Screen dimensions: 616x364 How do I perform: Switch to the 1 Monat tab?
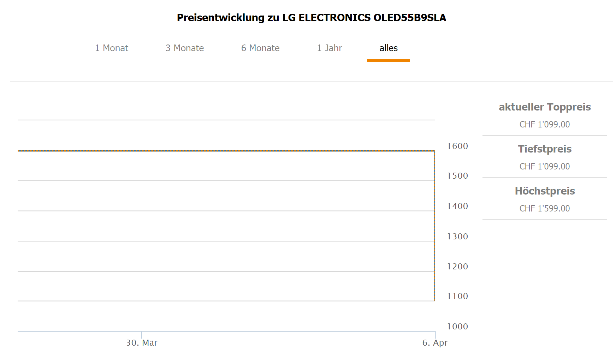111,48
